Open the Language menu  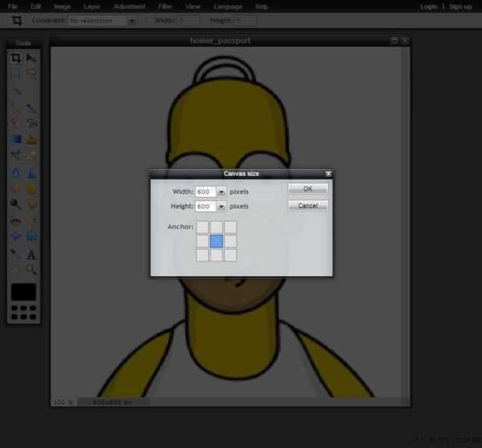[228, 6]
